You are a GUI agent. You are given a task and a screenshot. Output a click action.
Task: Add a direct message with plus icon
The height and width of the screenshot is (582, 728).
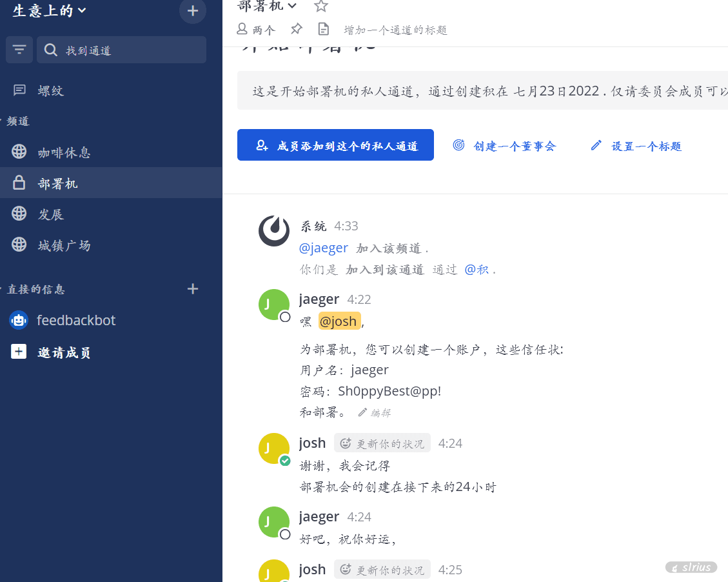(192, 289)
